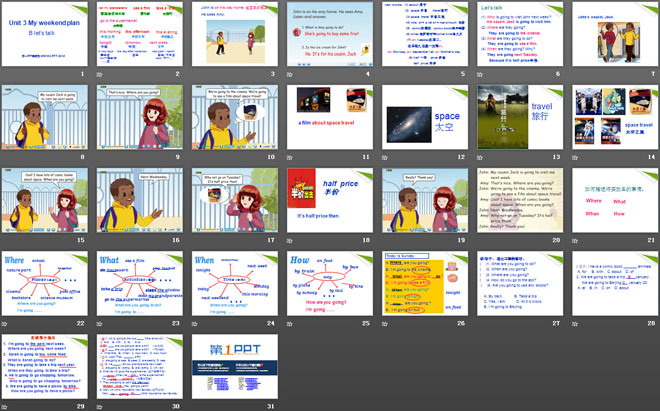Select the What mind map slide 23

coord(140,285)
